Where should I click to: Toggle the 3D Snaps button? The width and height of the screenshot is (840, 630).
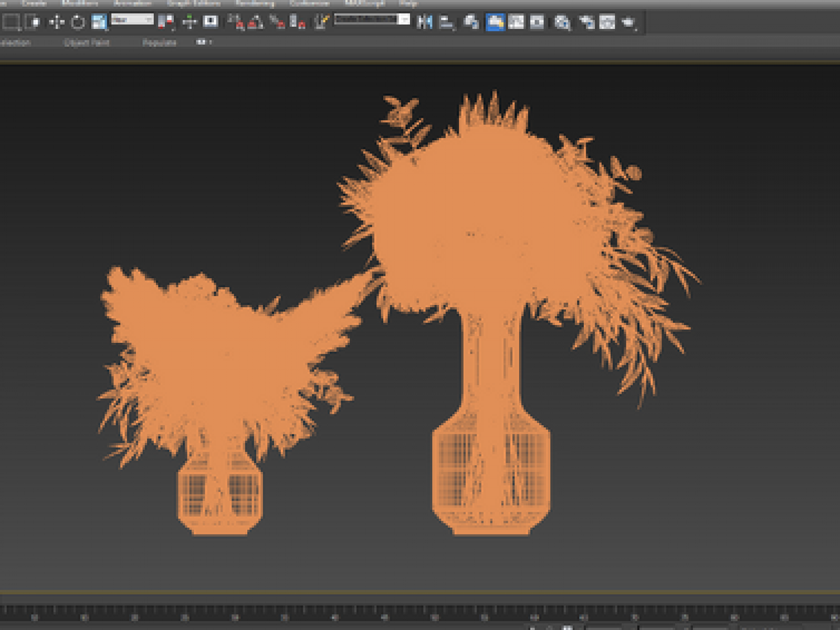236,22
